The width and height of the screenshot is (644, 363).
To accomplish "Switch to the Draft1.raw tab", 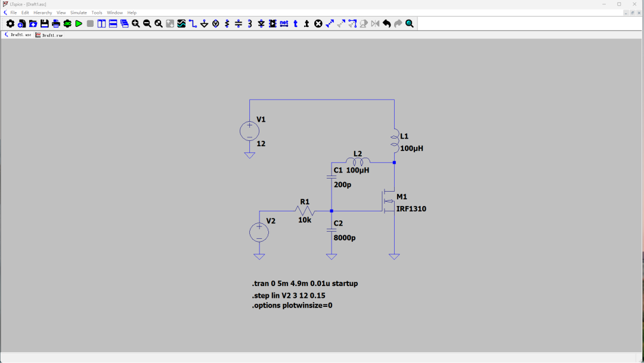I will 49,35.
